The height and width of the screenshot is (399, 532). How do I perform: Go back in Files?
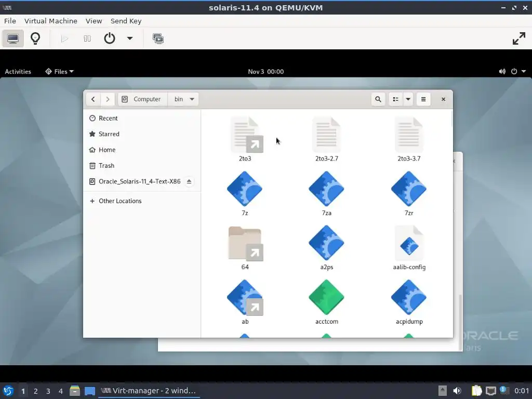[93, 99]
